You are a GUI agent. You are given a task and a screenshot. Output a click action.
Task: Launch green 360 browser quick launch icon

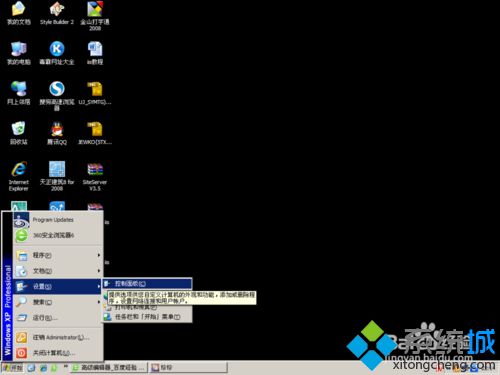pos(54,368)
